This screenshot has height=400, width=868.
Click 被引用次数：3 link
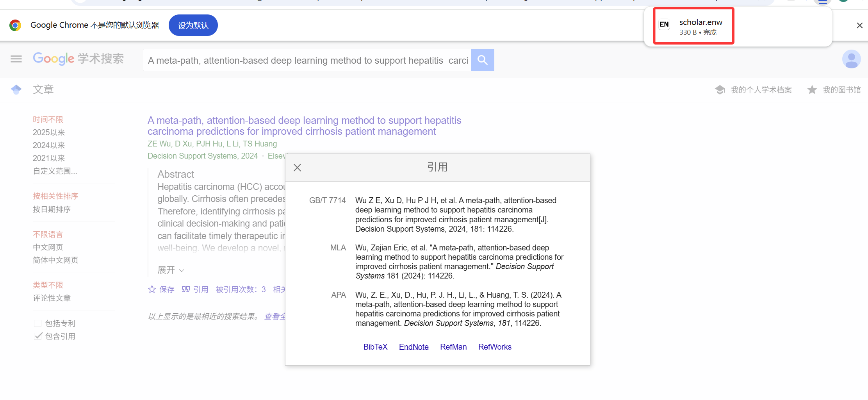click(x=241, y=289)
